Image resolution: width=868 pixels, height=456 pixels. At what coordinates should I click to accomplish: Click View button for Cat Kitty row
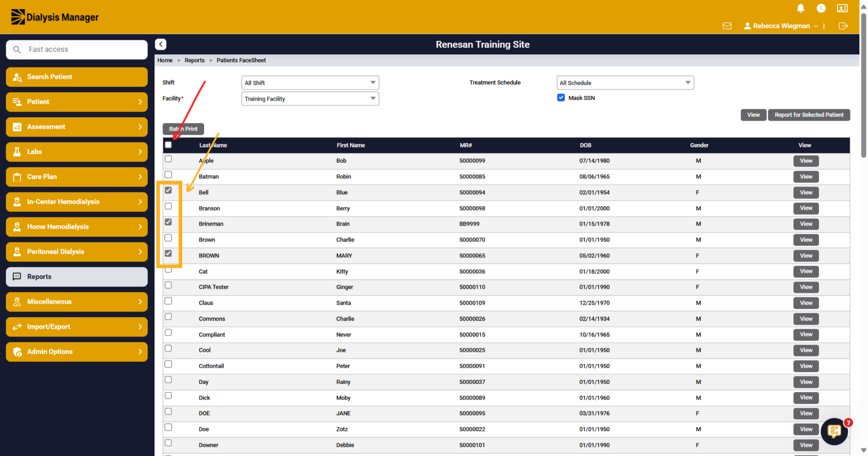pyautogui.click(x=806, y=271)
